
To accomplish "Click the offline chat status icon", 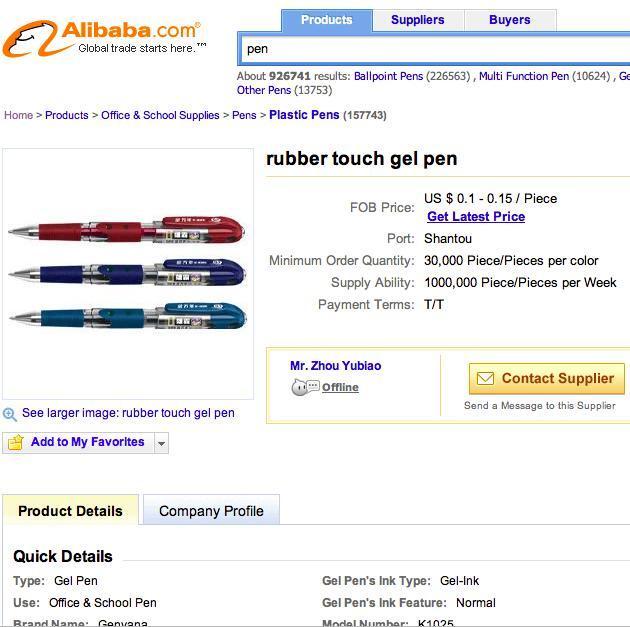I will pyautogui.click(x=305, y=388).
